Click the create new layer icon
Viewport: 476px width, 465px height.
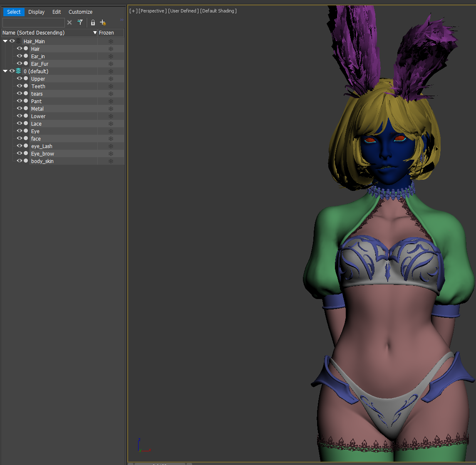click(x=103, y=22)
